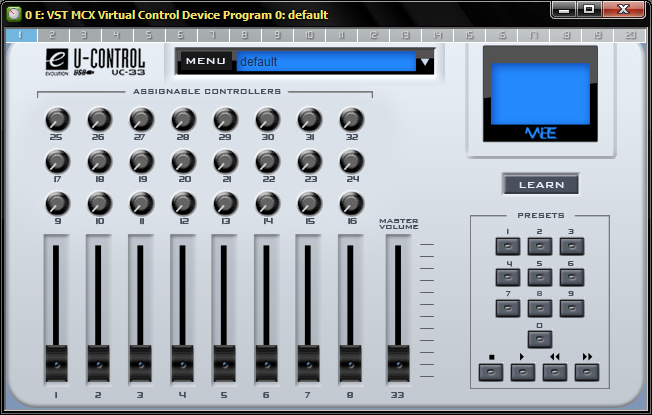The height and width of the screenshot is (415, 652).
Task: Click preset button 5
Action: click(x=540, y=277)
